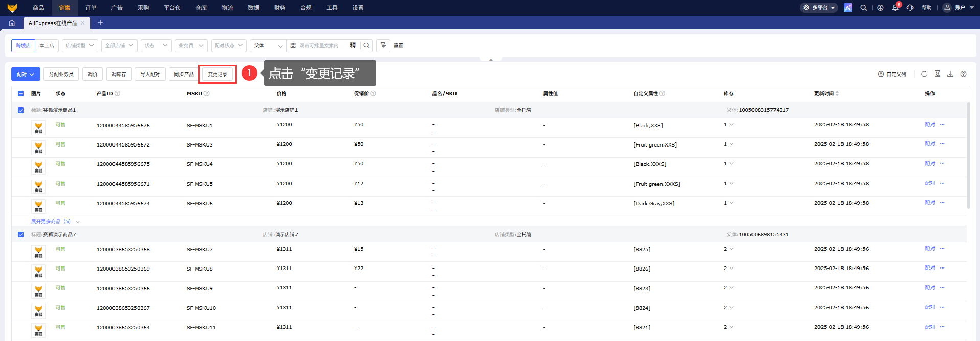Screen dimensions: 980x341
Task: Refresh the product list
Action: pos(924,74)
